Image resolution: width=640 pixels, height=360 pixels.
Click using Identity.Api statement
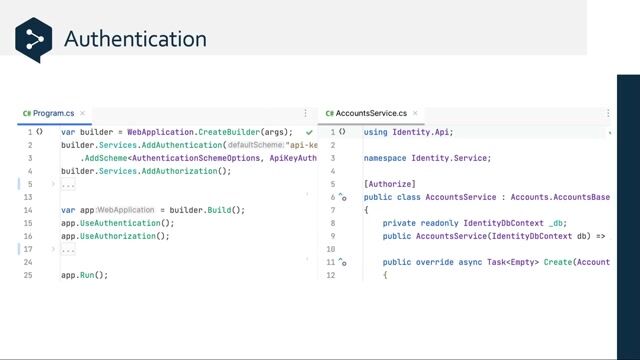tap(408, 132)
